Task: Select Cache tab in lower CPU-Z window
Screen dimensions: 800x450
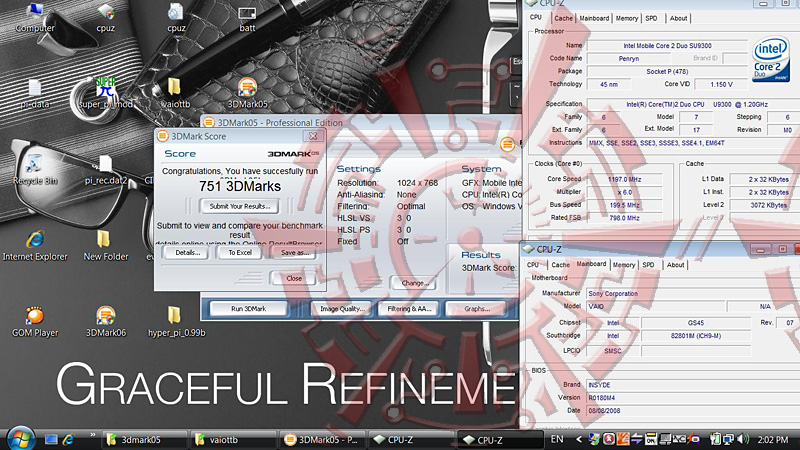Action: 560,265
